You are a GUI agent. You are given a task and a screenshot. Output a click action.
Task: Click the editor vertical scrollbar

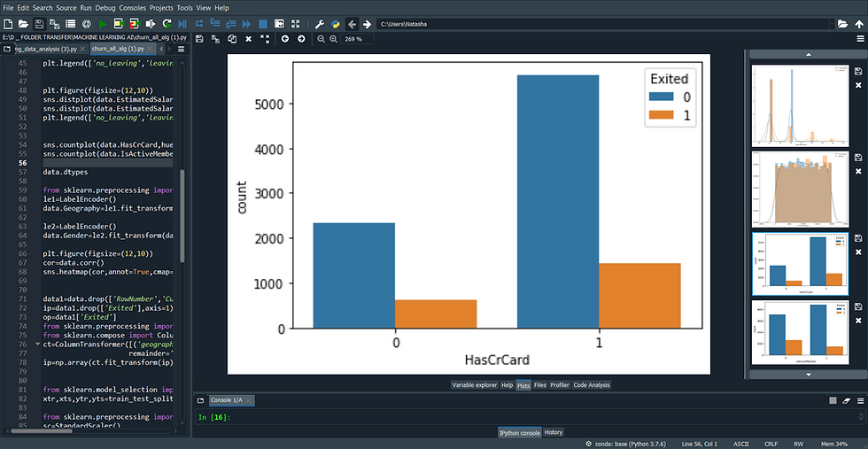(182, 216)
